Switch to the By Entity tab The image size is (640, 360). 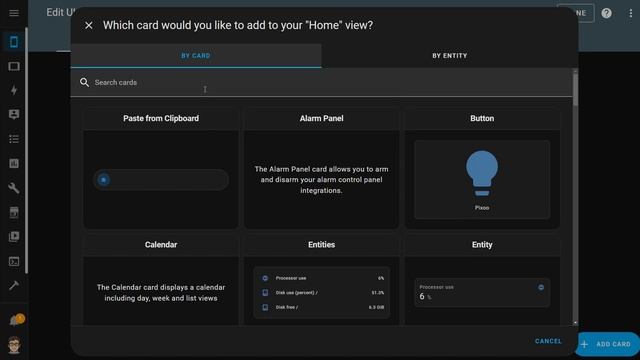click(450, 56)
